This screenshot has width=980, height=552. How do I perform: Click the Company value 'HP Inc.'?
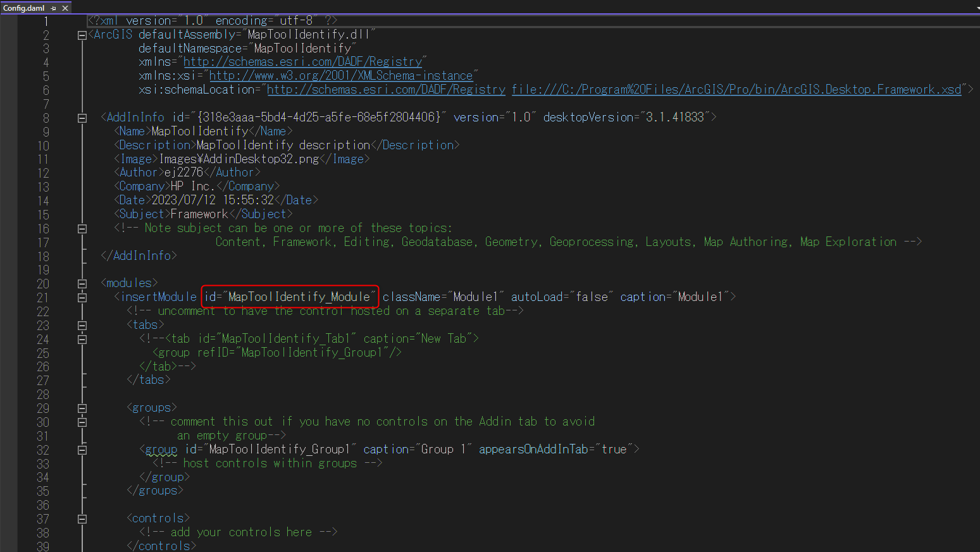click(193, 187)
